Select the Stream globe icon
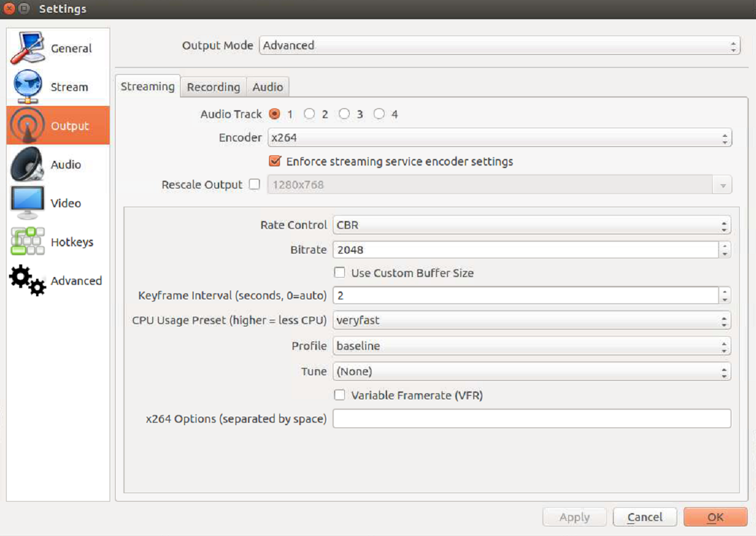Screen dimensions: 756x536 [x=28, y=87]
